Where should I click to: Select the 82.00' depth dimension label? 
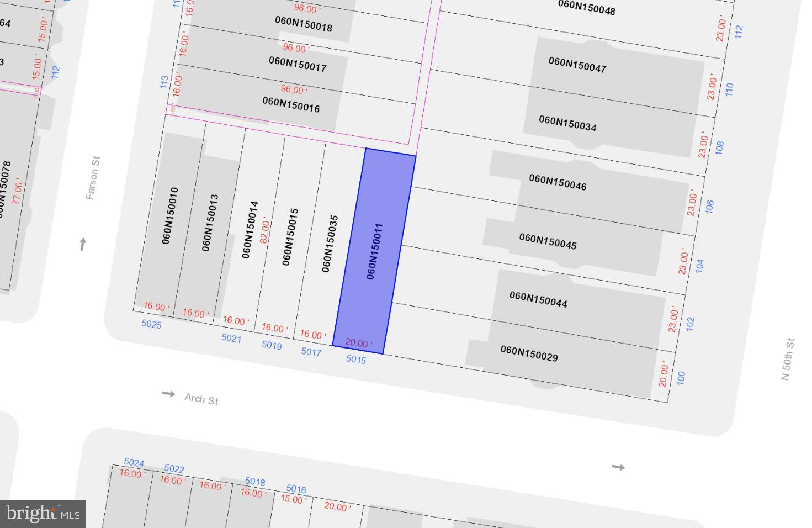(265, 230)
